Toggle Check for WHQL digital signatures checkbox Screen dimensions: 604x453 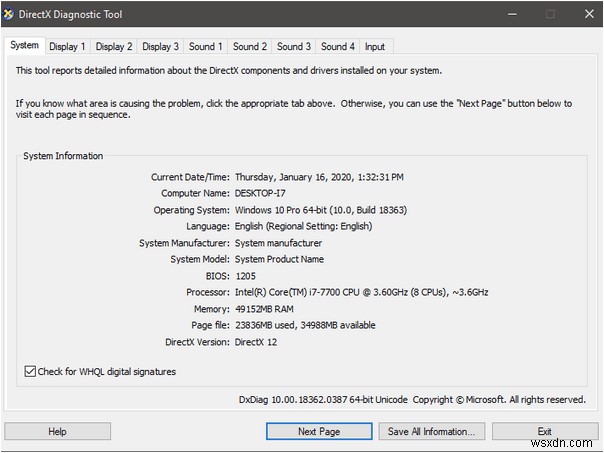pyautogui.click(x=30, y=371)
